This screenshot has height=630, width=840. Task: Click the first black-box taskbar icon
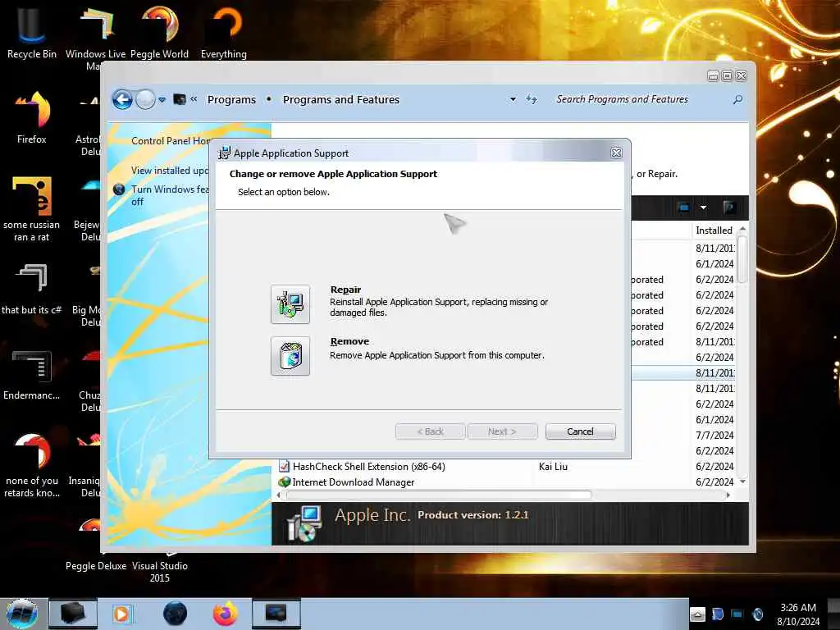point(73,614)
